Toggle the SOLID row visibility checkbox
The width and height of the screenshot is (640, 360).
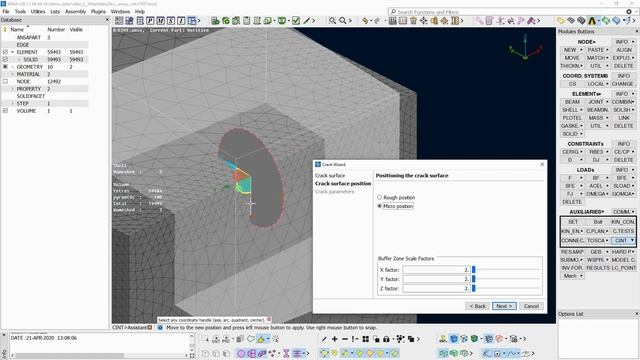(5, 60)
